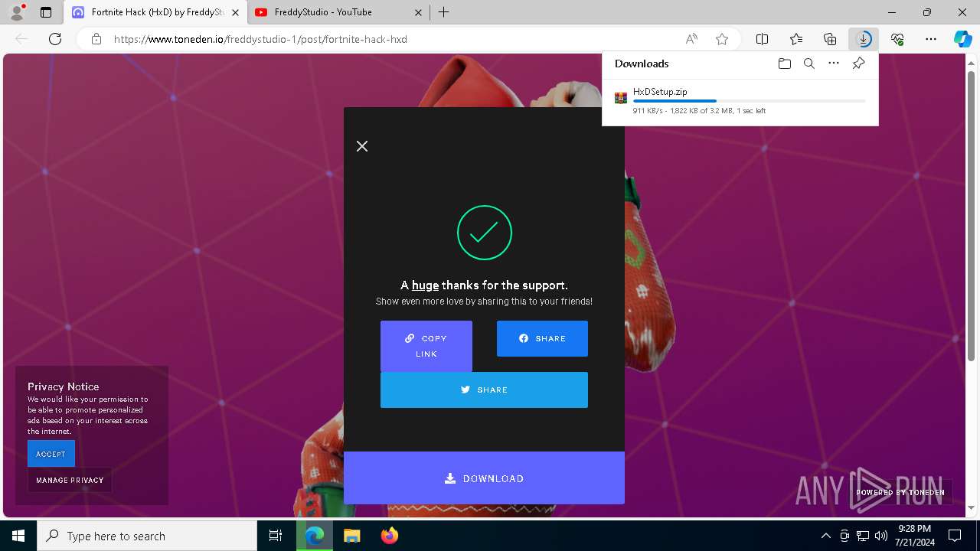The height and width of the screenshot is (551, 980).
Task: Accept the privacy notice
Action: pos(51,454)
